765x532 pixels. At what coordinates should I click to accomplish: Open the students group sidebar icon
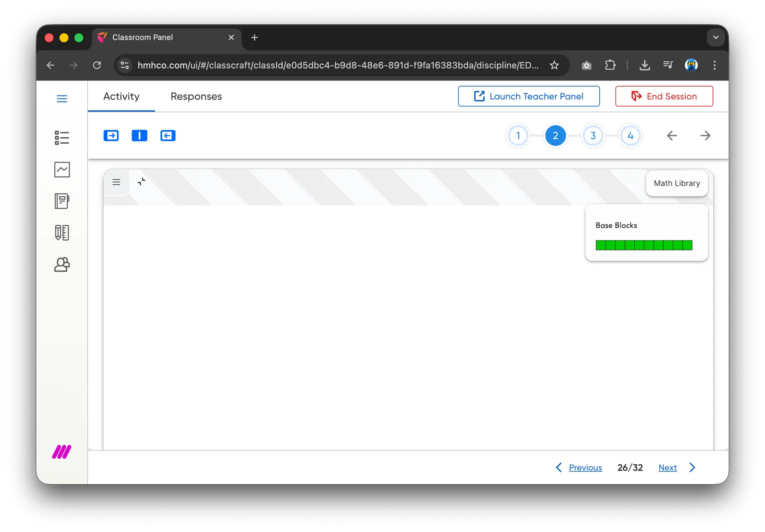pyautogui.click(x=62, y=264)
